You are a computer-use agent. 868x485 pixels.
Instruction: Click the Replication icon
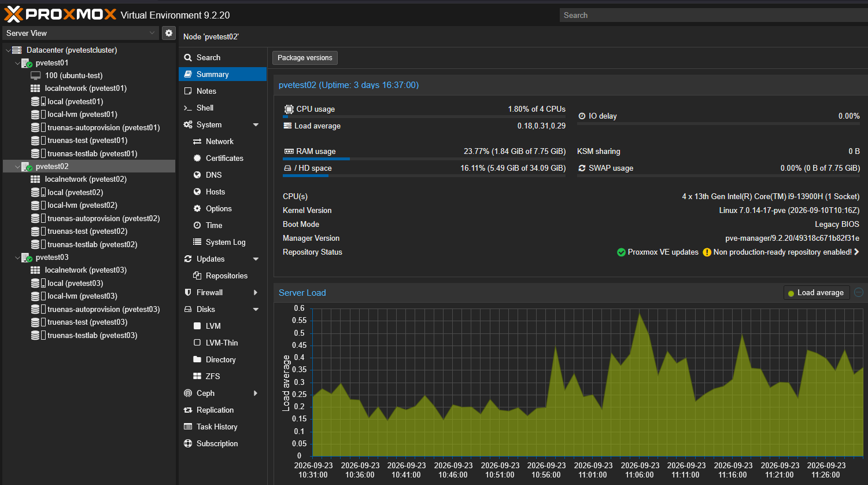click(x=188, y=410)
